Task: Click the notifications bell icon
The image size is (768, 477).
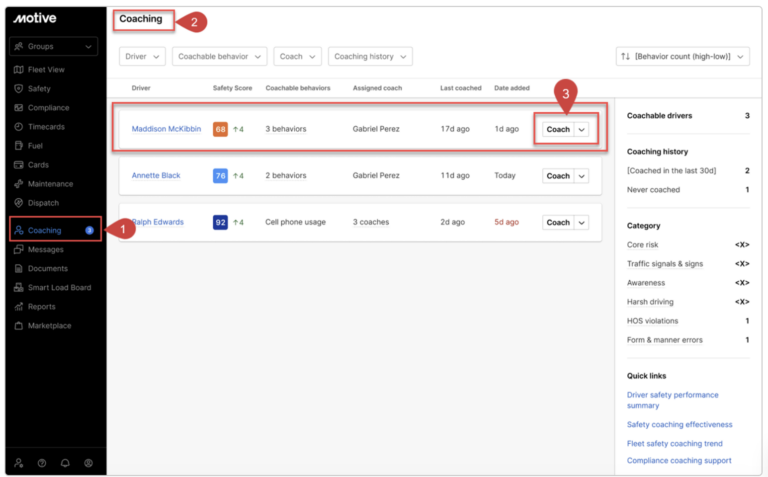Action: pyautogui.click(x=65, y=463)
